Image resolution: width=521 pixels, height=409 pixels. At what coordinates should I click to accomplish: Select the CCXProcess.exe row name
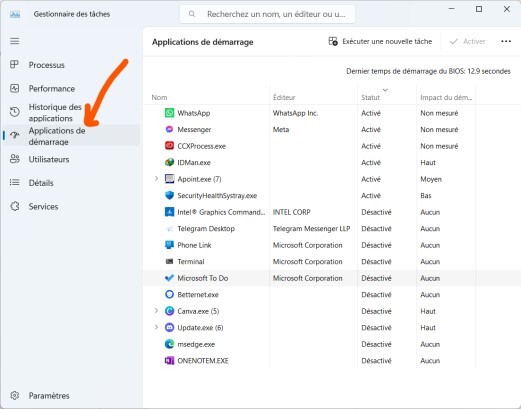[202, 146]
